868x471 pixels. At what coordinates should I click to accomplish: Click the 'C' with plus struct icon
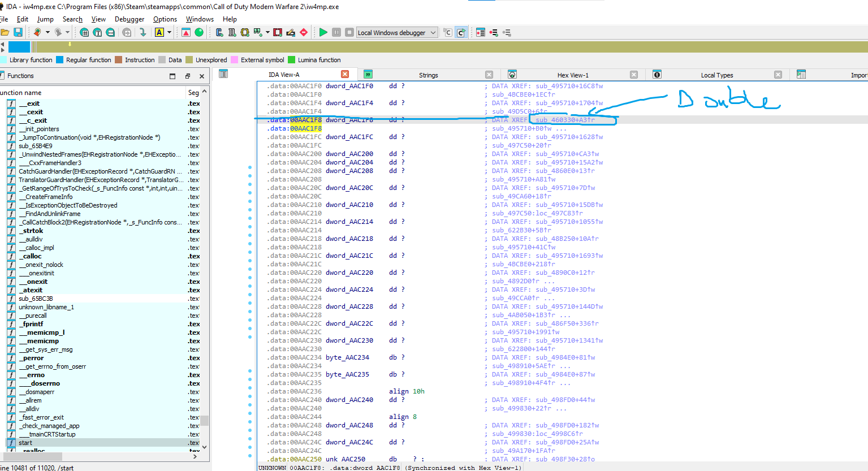219,32
